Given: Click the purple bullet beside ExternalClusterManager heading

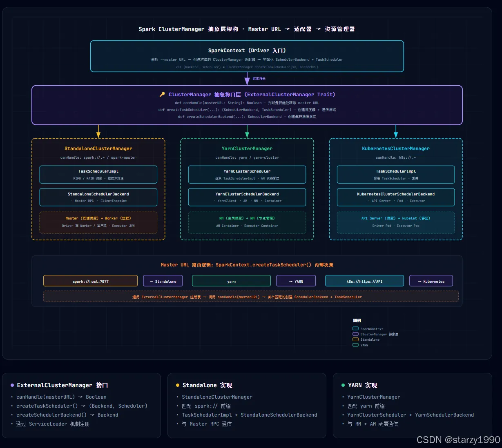Looking at the screenshot, I should [x=12, y=385].
